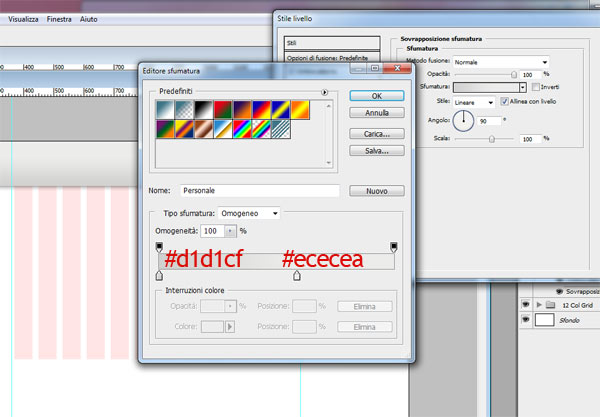Screen dimensions: 600x417
Task: Click the 12 Col Grid folder icon
Action: click(550, 305)
